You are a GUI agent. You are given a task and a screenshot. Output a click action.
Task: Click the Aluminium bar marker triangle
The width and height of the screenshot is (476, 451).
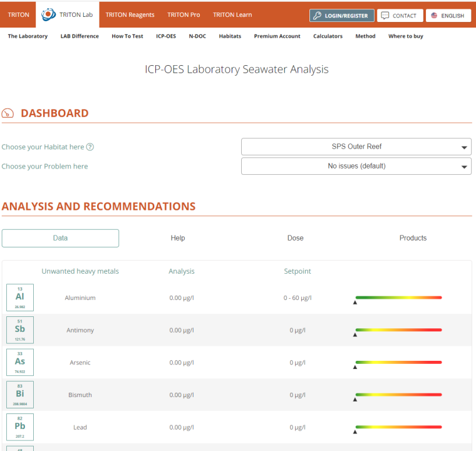[x=355, y=303]
